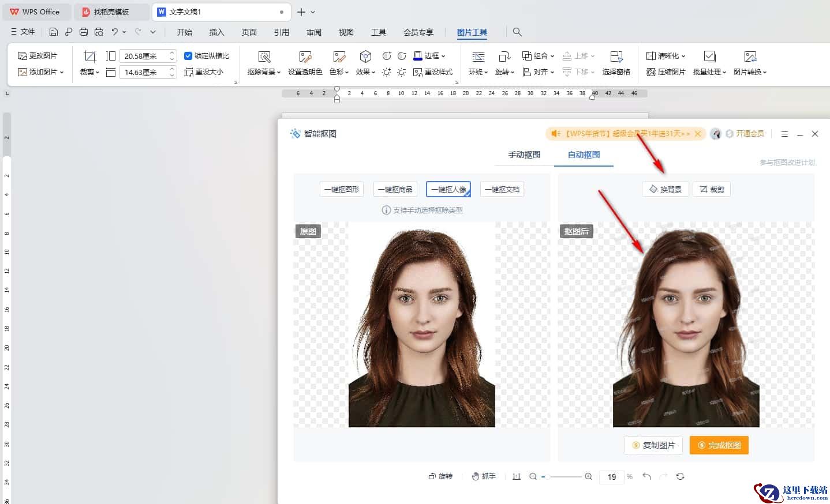This screenshot has height=504, width=830.
Task: Open the 文件 file menu
Action: click(x=23, y=32)
